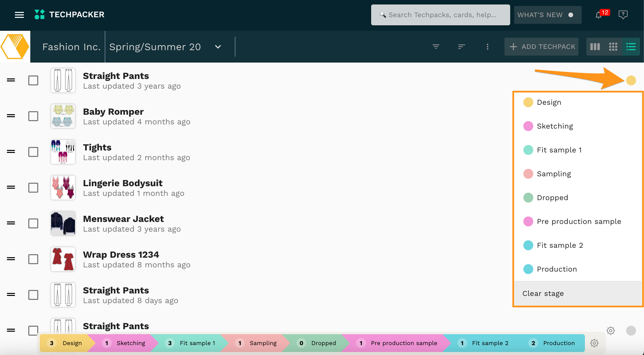Image resolution: width=644 pixels, height=355 pixels.
Task: Select Pre production sample in stage menu
Action: point(578,221)
